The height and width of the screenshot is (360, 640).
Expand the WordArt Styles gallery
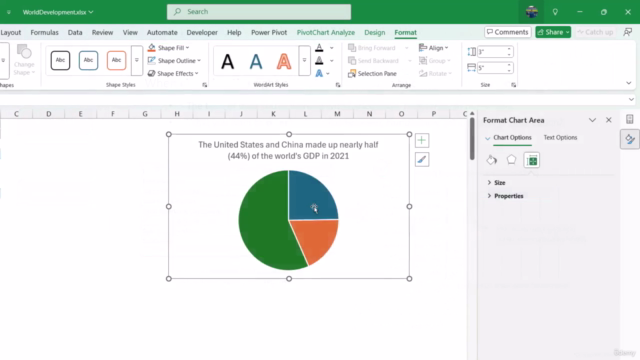pos(304,60)
